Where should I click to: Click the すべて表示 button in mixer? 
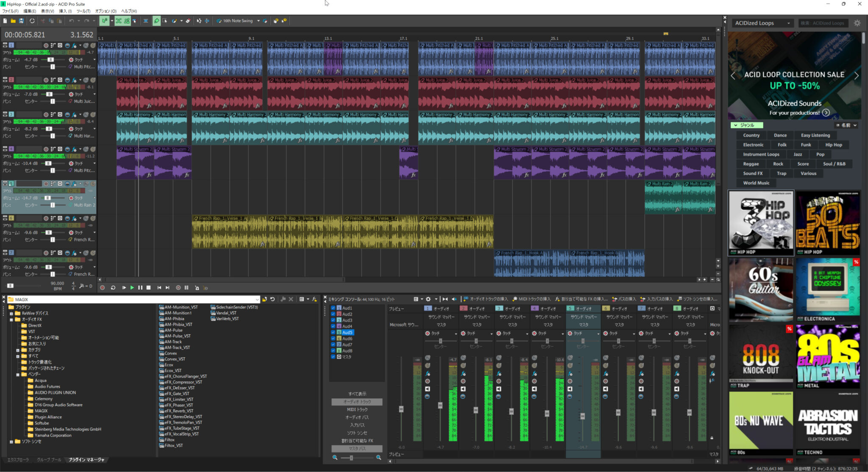357,394
